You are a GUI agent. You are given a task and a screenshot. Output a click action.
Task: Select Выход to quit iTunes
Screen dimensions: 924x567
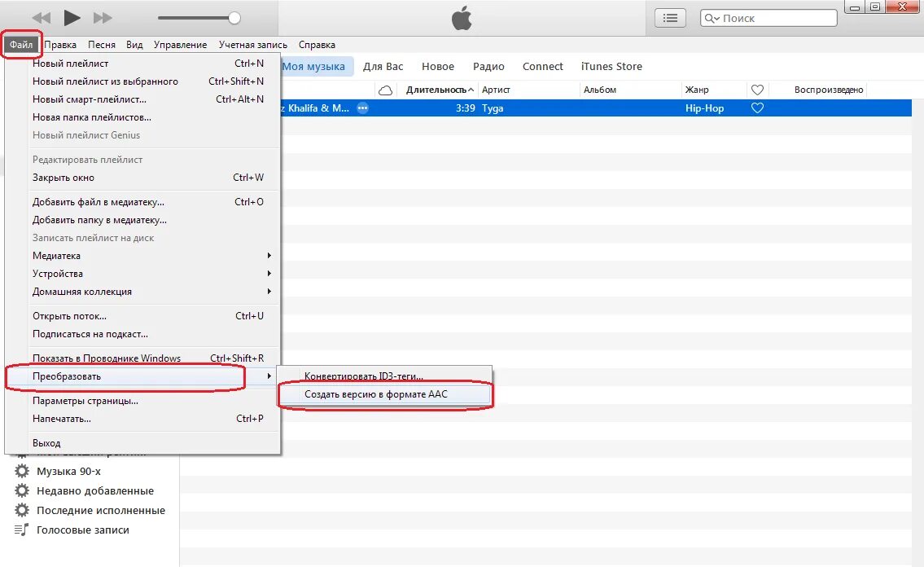(142, 443)
